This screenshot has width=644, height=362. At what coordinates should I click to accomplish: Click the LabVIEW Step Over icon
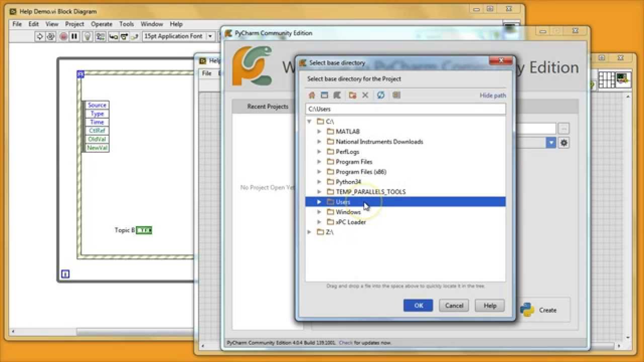124,36
